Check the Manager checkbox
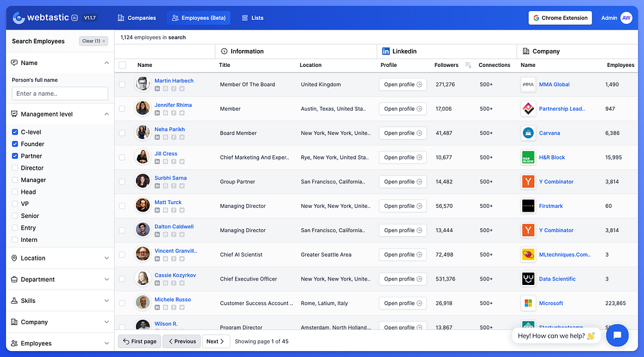This screenshot has height=357, width=644. tap(15, 179)
